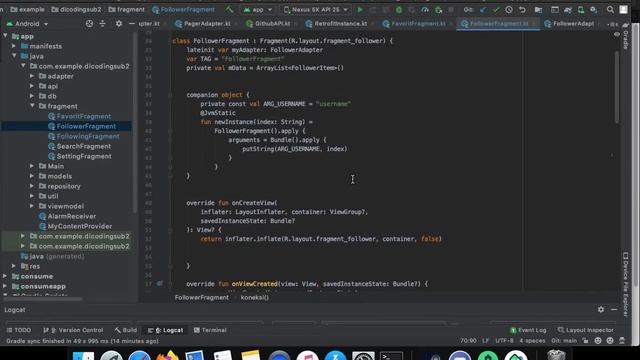
Task: Switch to PagerAdapter.kt tab
Action: [x=207, y=24]
